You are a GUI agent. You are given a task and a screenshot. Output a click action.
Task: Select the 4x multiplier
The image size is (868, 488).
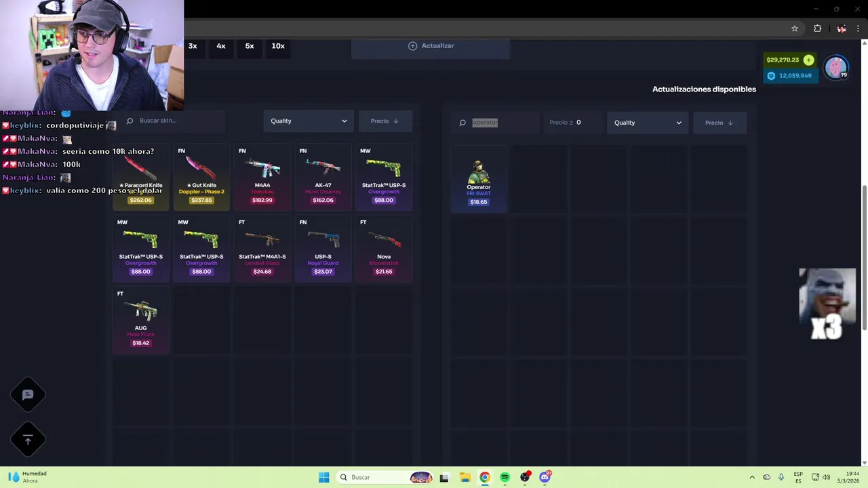coord(221,46)
